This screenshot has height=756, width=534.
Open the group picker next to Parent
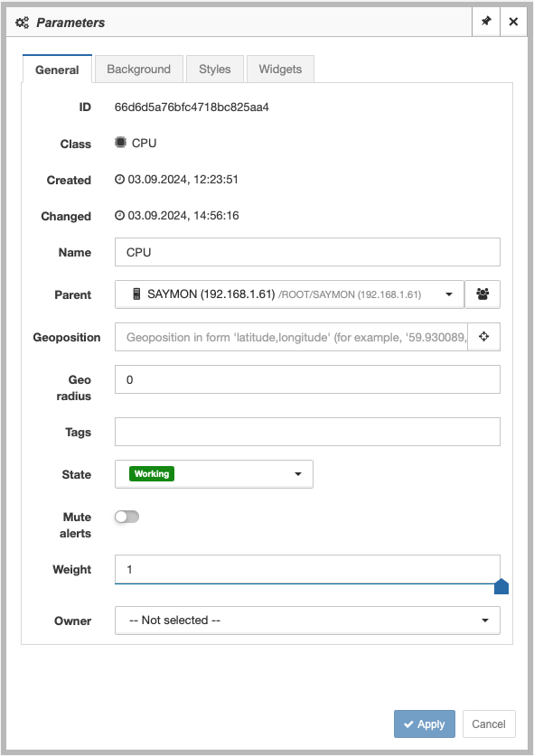point(482,294)
